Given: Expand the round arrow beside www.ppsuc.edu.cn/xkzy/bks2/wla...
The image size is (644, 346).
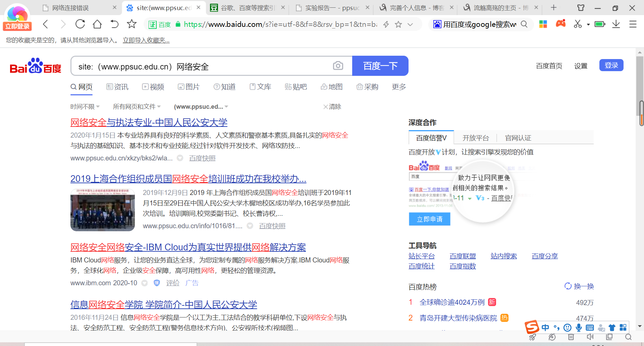Looking at the screenshot, I should (x=180, y=158).
